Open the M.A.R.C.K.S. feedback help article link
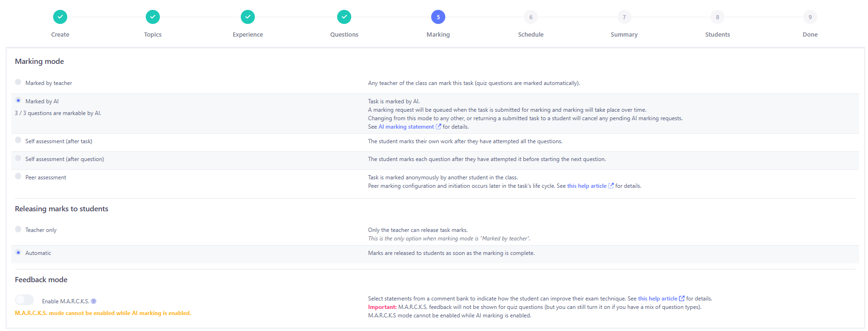The image size is (868, 331). [657, 299]
